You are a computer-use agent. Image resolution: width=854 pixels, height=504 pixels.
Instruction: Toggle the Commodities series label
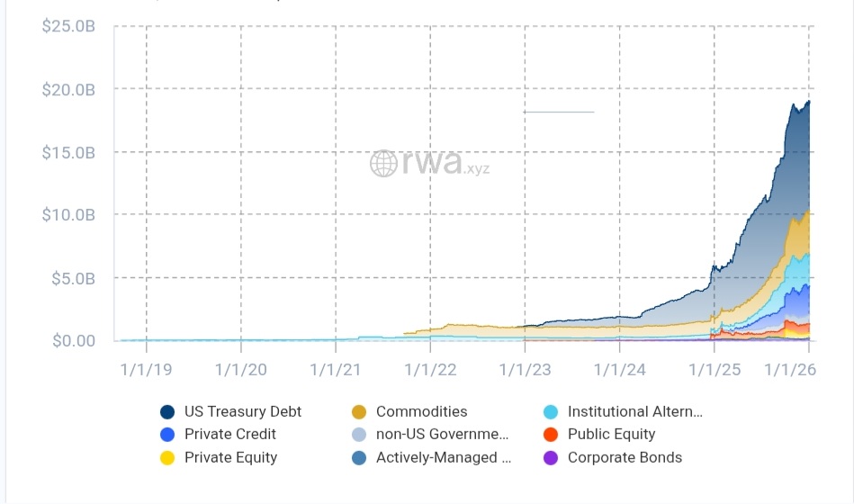(421, 412)
